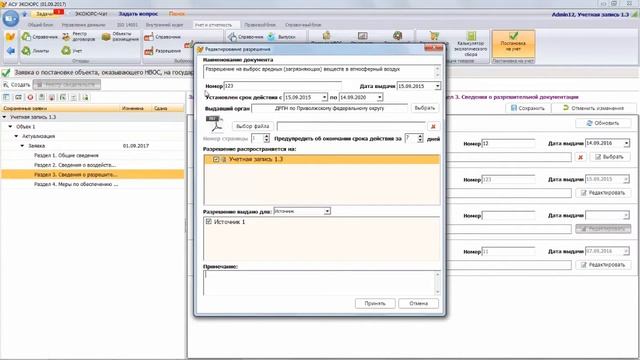Click the shopping cart icon in the ribbon

(x=434, y=36)
